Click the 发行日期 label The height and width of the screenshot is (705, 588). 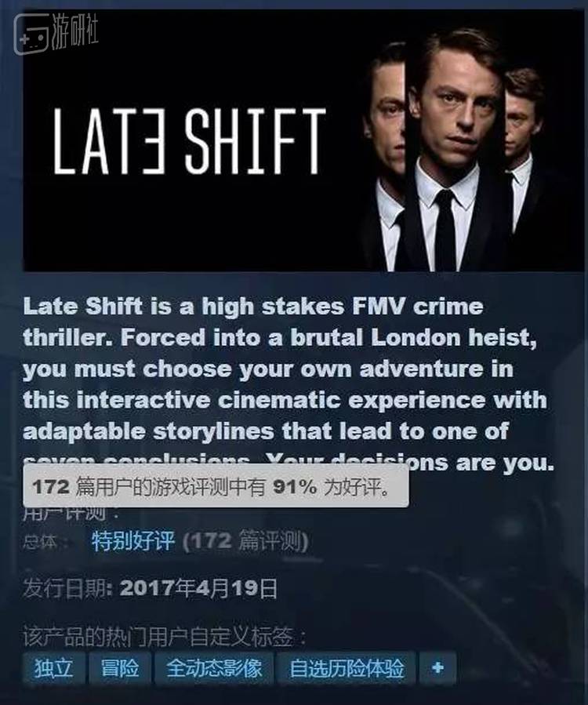coord(67,589)
